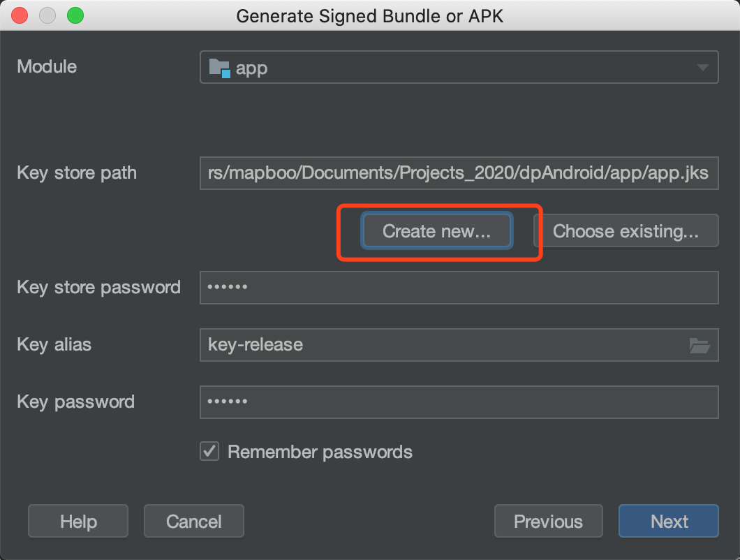Viewport: 740px width, 560px height.
Task: Click the app module folder icon
Action: click(x=219, y=68)
